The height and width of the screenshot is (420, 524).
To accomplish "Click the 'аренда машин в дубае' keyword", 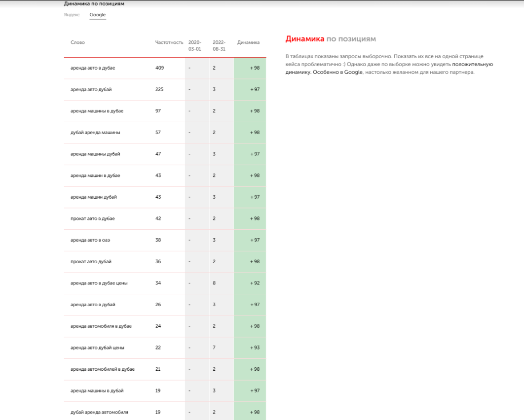I will click(x=95, y=175).
